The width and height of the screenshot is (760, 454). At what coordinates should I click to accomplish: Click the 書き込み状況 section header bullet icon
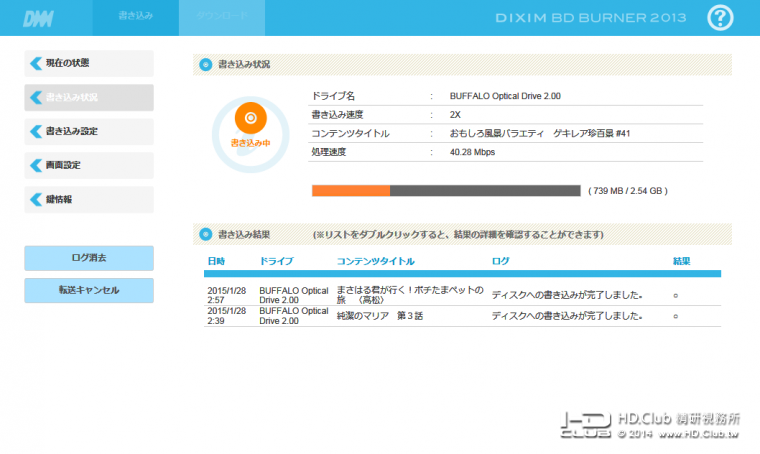206,64
